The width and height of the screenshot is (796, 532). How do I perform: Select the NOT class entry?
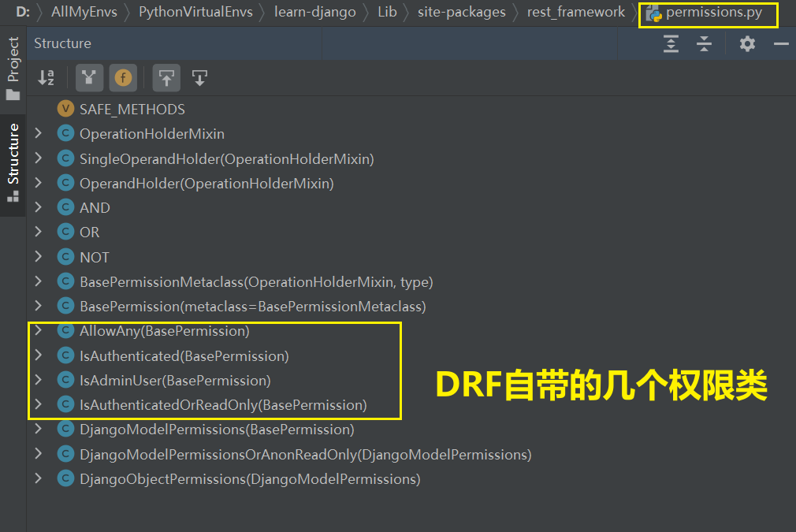pos(95,258)
